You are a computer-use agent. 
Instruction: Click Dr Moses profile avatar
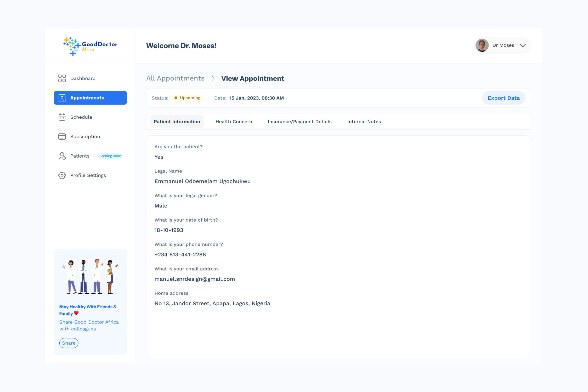[482, 45]
